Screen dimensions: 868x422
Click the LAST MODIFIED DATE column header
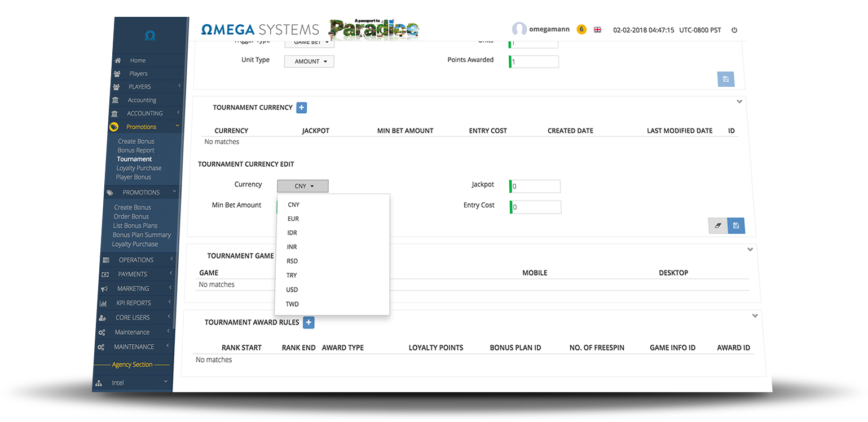[x=680, y=131]
